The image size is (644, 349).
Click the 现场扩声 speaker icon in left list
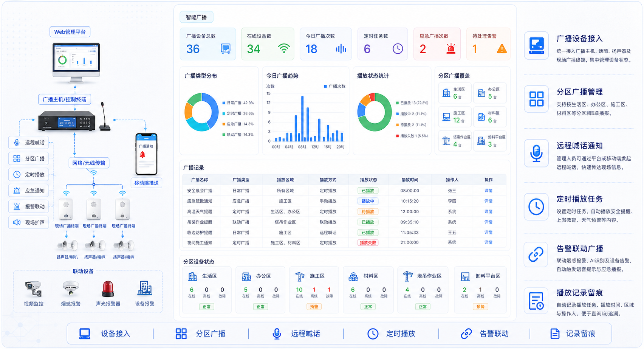pos(17,222)
